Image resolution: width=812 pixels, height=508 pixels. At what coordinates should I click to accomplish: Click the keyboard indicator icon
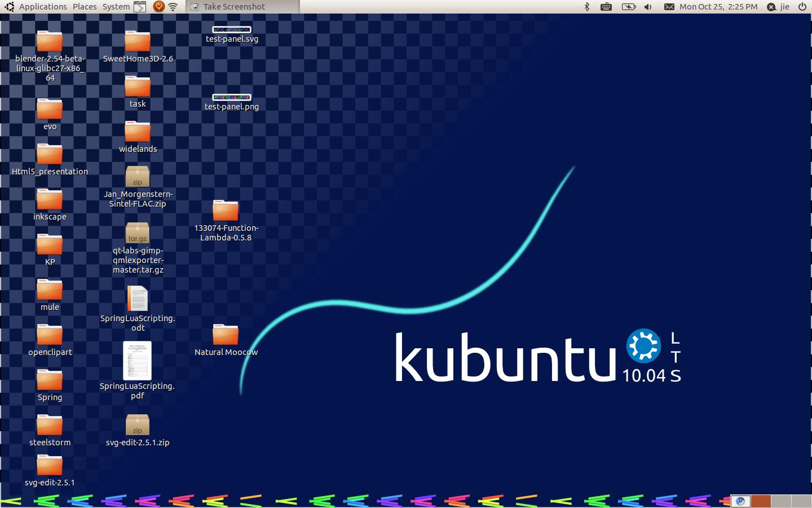(606, 7)
